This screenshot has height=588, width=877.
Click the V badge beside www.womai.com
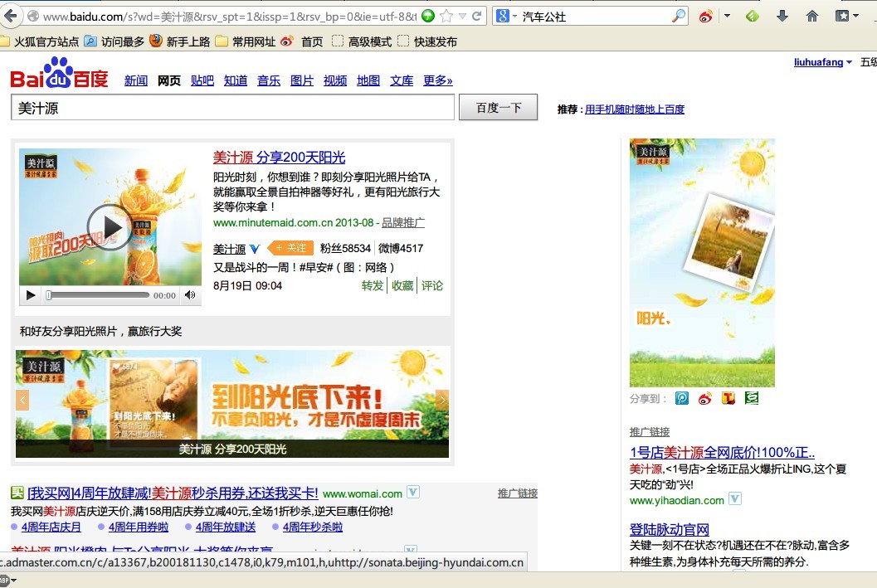[x=412, y=493]
